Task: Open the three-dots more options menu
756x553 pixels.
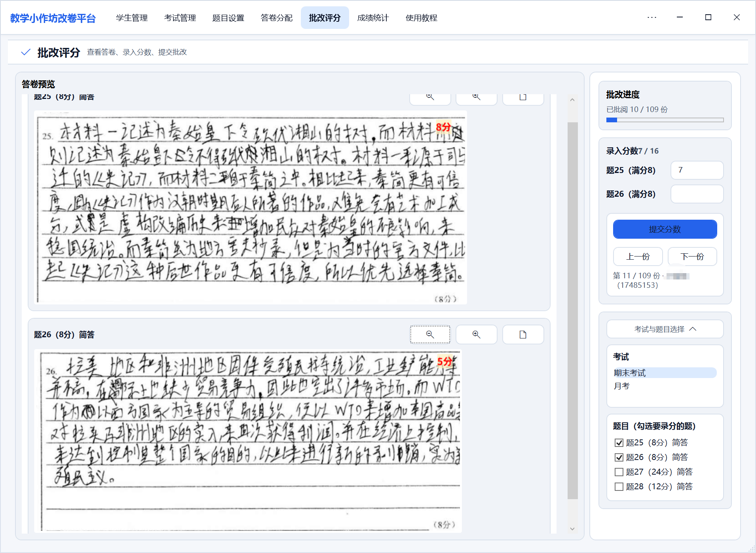Action: point(652,17)
